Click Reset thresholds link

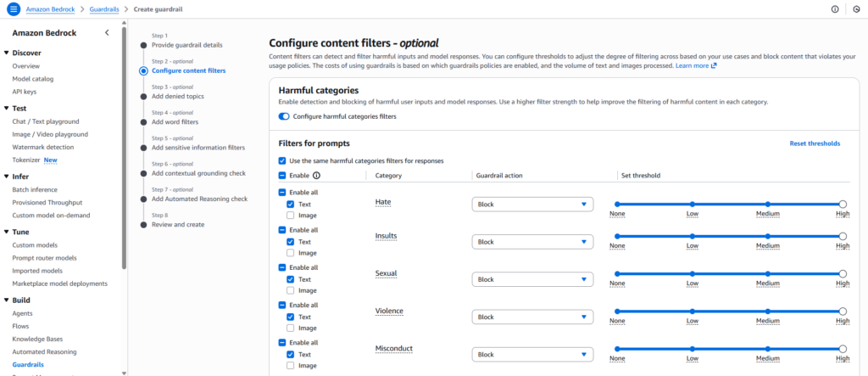[x=815, y=143]
